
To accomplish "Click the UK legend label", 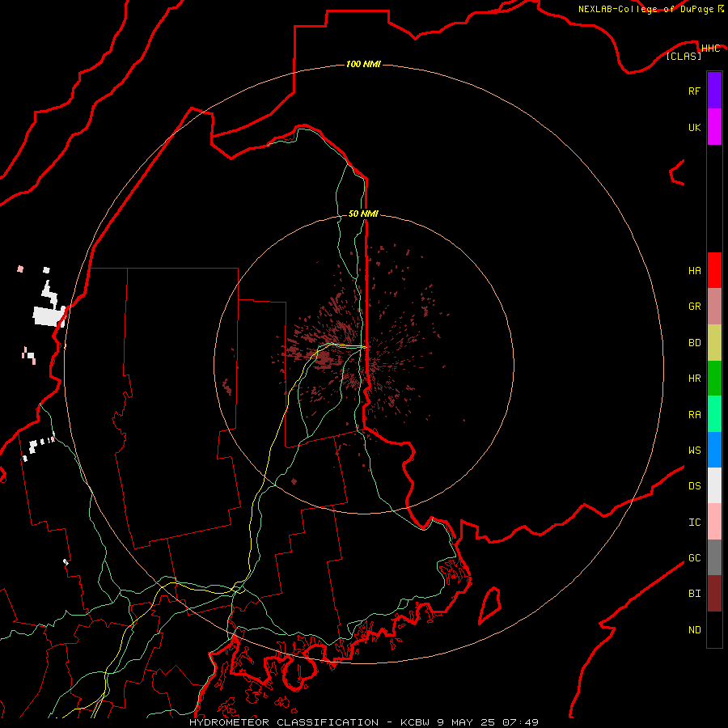I will coord(694,127).
